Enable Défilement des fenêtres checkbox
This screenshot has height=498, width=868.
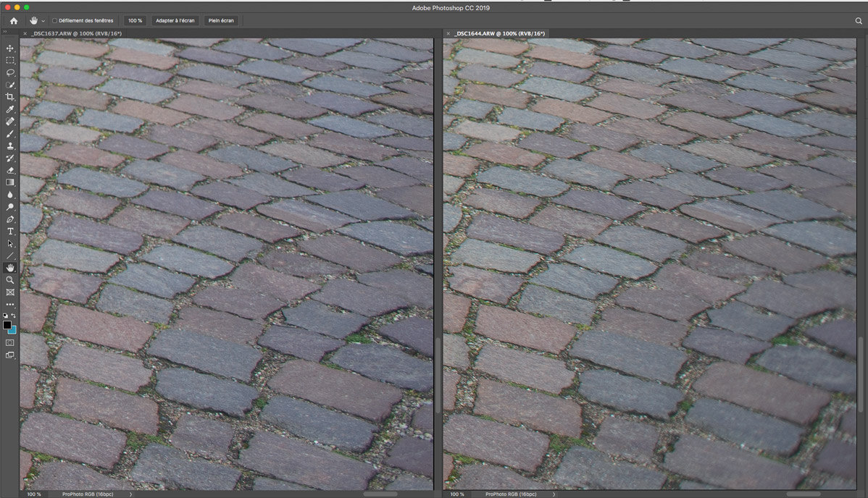[x=55, y=21]
